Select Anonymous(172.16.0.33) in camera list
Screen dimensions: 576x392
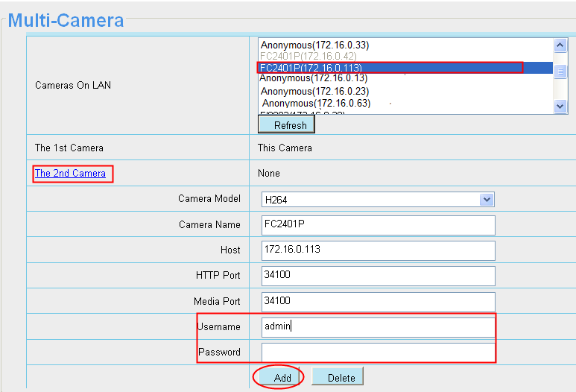point(314,45)
